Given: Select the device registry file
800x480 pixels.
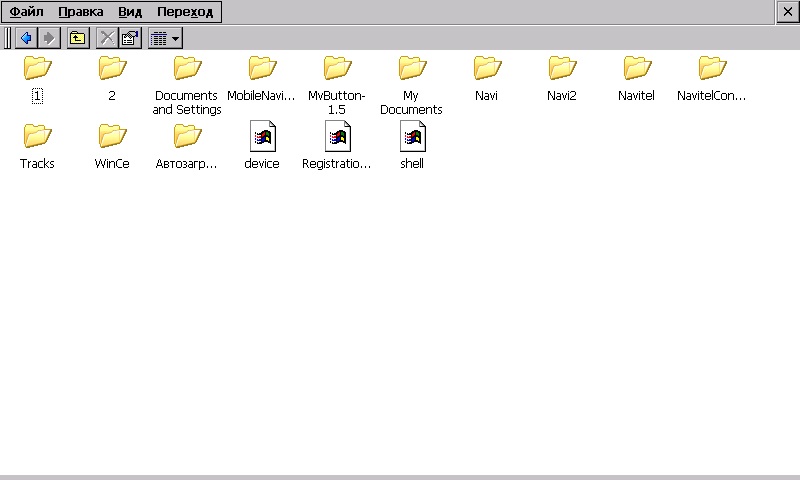Looking at the screenshot, I should pos(262,136).
